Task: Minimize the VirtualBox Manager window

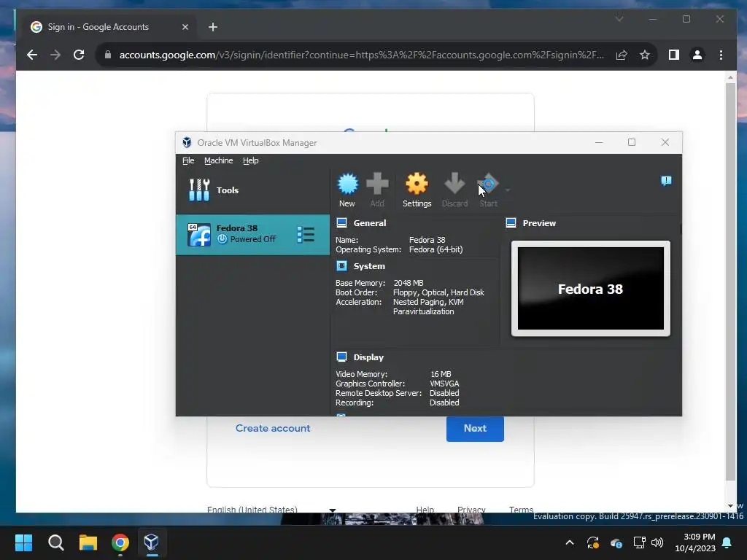Action: [x=599, y=142]
